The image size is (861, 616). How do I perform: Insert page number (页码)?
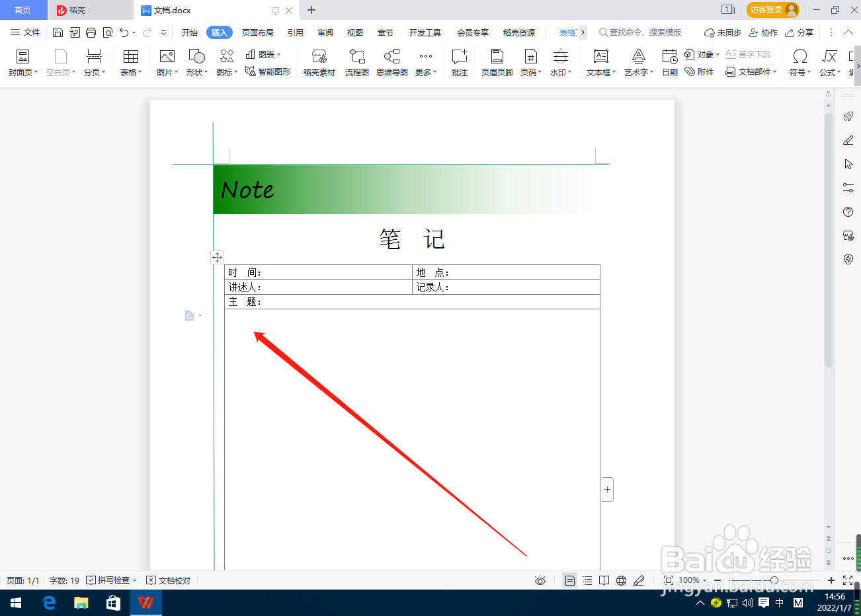click(531, 63)
